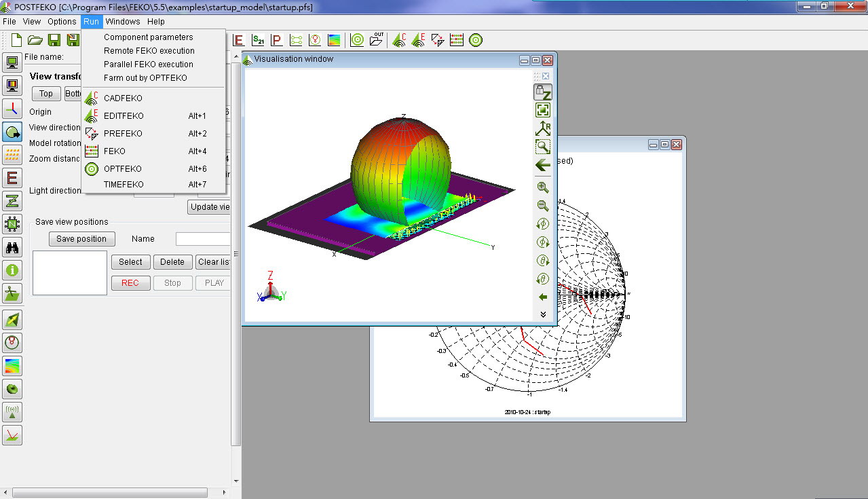The width and height of the screenshot is (868, 499).
Task: Save the session with the first floppy icon
Action: [x=54, y=40]
